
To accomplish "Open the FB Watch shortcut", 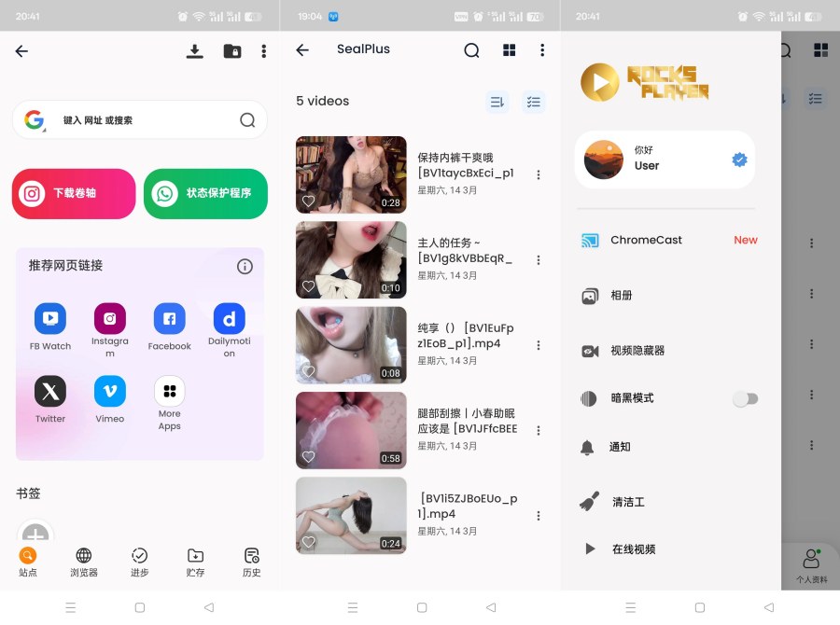I will tap(50, 319).
